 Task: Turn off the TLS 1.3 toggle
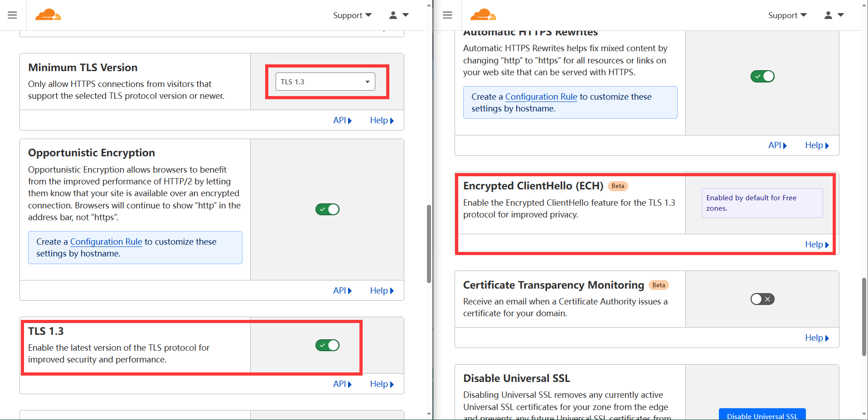327,345
